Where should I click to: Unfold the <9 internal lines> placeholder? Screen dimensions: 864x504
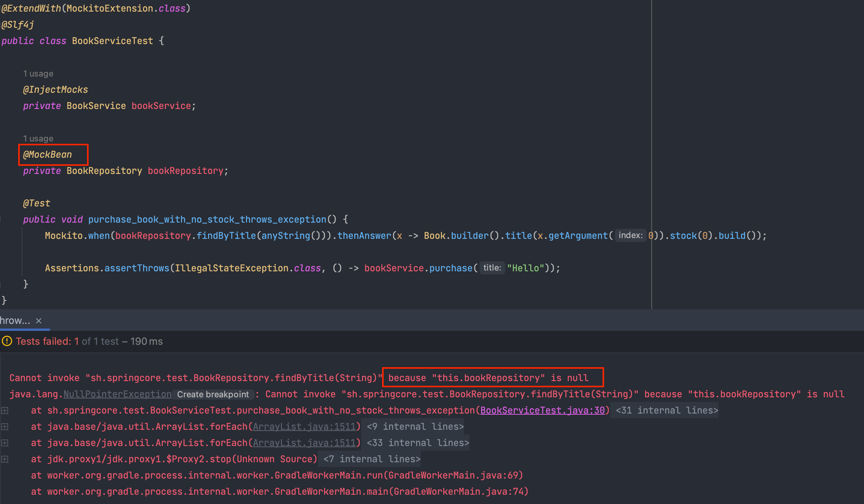tap(415, 427)
